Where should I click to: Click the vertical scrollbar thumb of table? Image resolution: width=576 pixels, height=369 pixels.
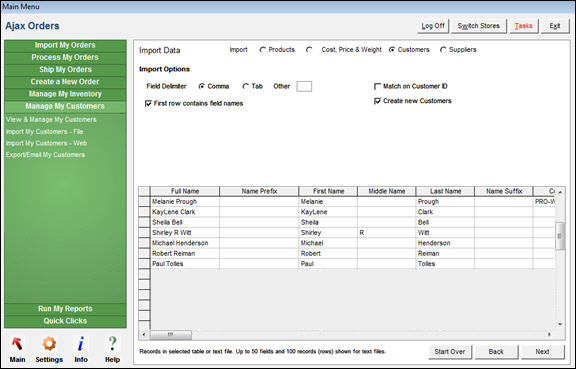coord(560,236)
